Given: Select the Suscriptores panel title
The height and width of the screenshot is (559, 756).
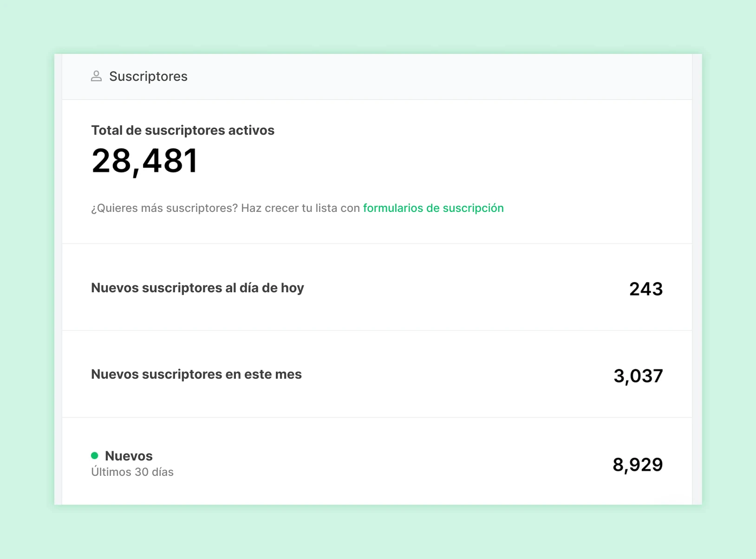Looking at the screenshot, I should (x=148, y=76).
